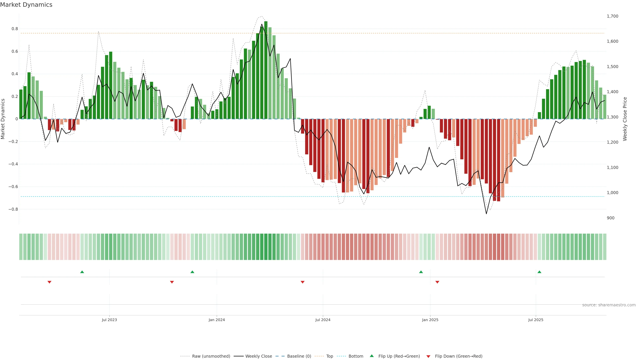Click the Flip Up legend triangle icon
Image resolution: width=644 pixels, height=362 pixels.
(372, 356)
